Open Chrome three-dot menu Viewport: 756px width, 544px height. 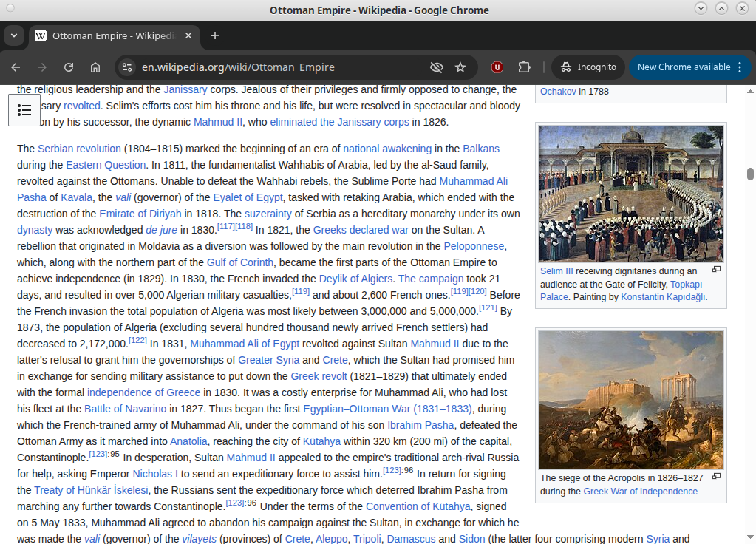pos(740,67)
